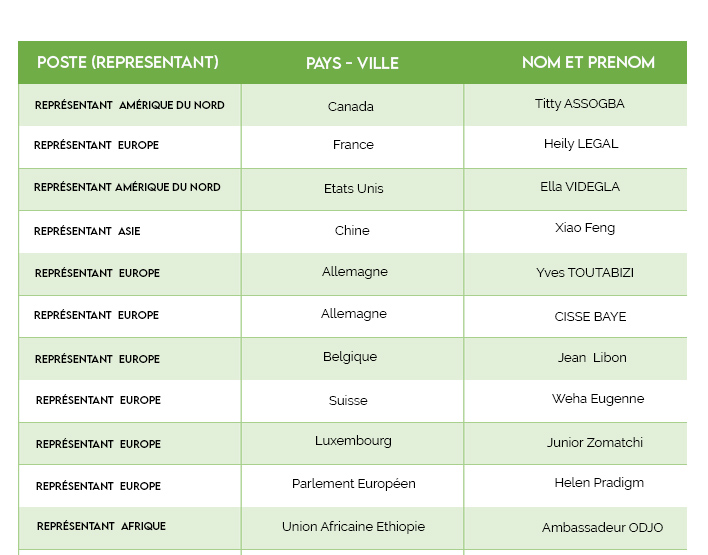Click the Chine country cell
This screenshot has width=708, height=555.
352,230
